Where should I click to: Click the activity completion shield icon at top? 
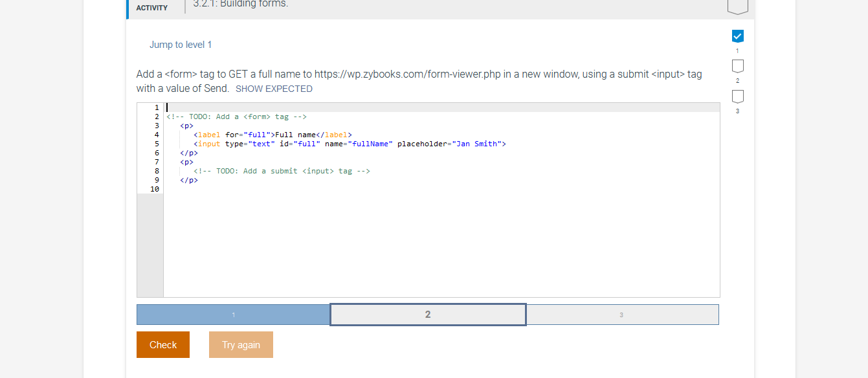click(x=738, y=6)
